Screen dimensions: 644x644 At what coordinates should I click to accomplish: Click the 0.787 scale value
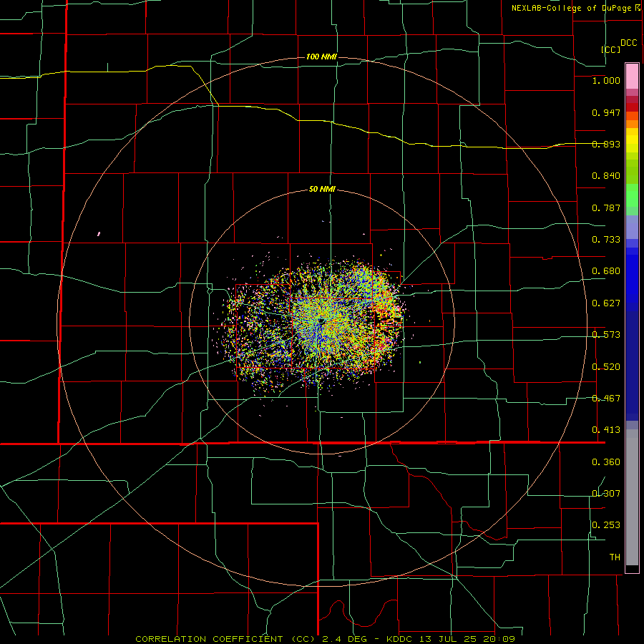606,208
